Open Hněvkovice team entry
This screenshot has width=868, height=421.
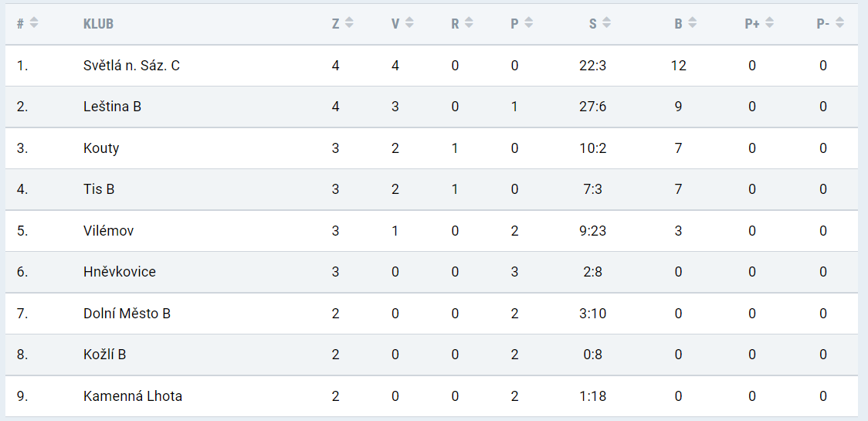point(120,271)
